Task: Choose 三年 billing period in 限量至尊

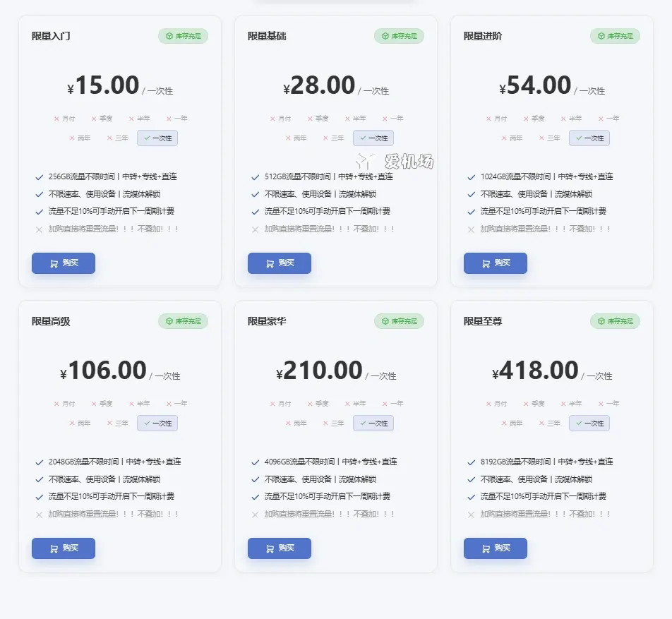Action: (549, 423)
